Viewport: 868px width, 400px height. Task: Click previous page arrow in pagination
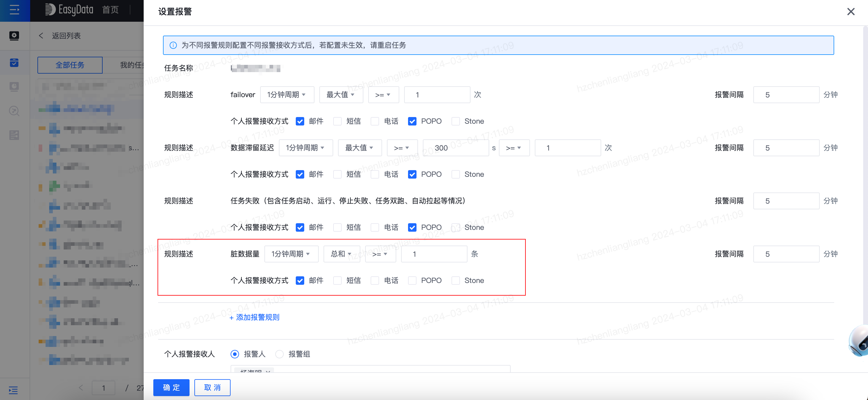pos(81,388)
